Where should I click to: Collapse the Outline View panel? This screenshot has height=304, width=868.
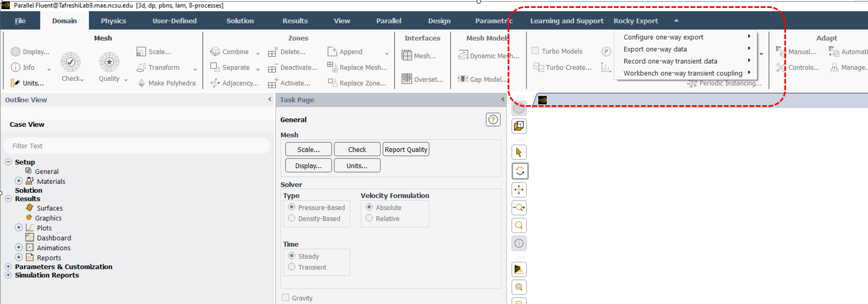pos(270,99)
